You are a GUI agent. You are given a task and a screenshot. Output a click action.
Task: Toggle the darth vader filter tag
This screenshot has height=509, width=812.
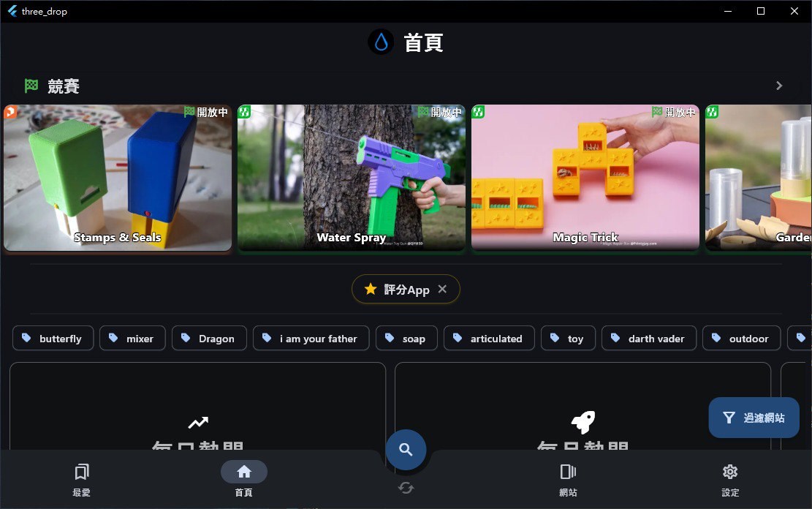[648, 338]
